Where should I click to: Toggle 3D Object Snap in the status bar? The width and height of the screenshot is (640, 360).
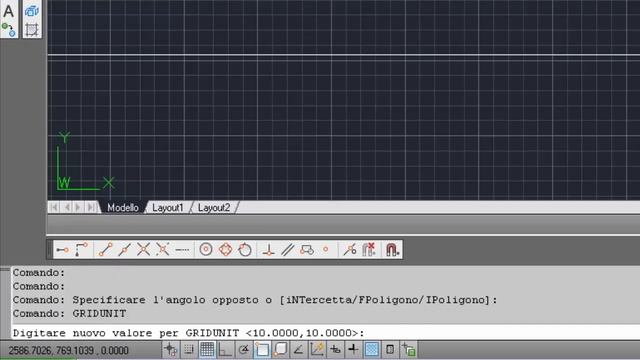pyautogui.click(x=280, y=350)
